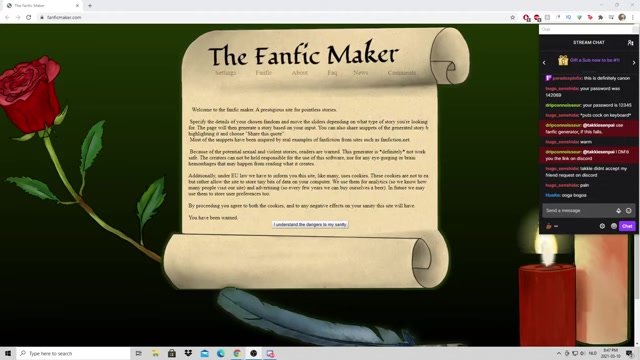The width and height of the screenshot is (640, 360).
Task: Open Dropbox from the taskbar
Action: (x=188, y=353)
